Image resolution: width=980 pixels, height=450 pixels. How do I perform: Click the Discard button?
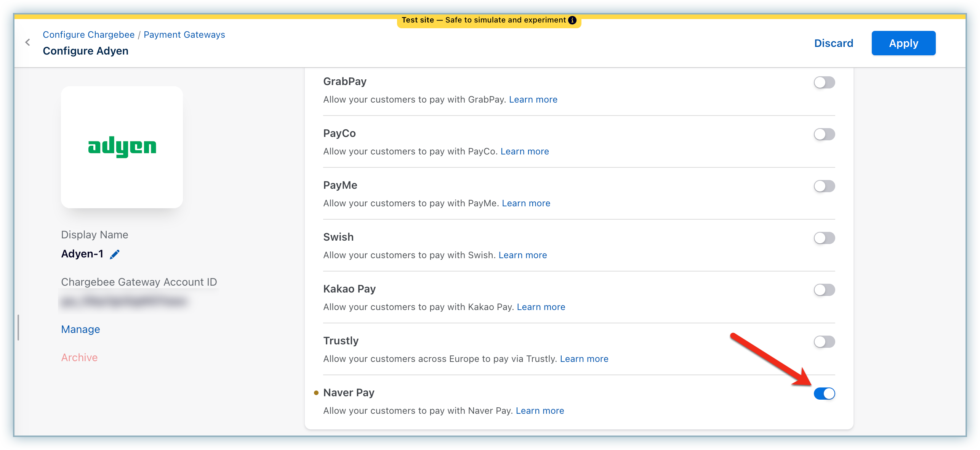834,43
